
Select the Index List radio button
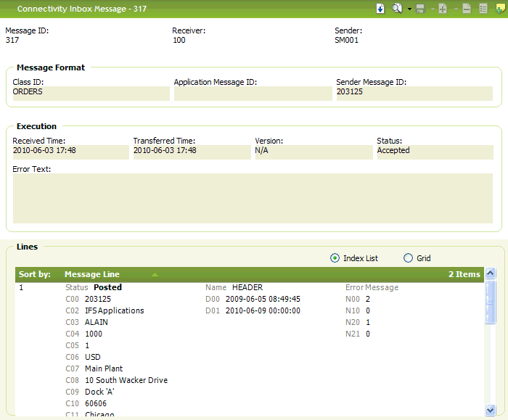pos(335,258)
